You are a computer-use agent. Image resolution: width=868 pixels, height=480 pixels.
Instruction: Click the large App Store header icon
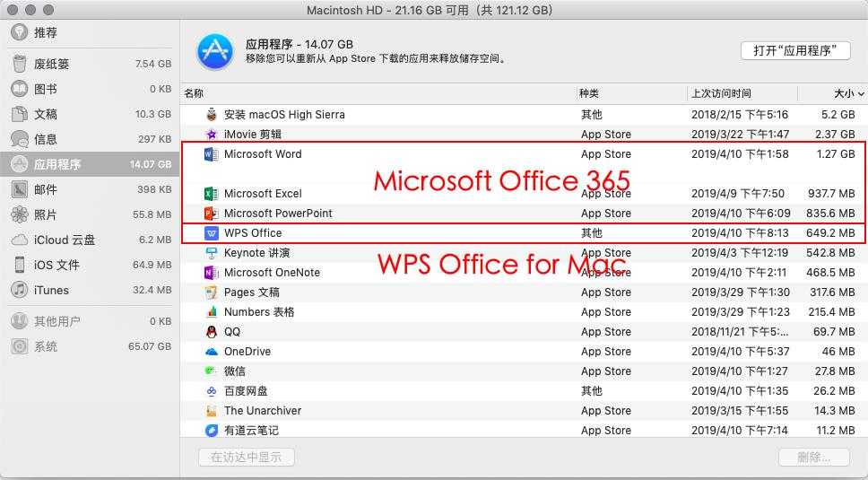tap(215, 51)
